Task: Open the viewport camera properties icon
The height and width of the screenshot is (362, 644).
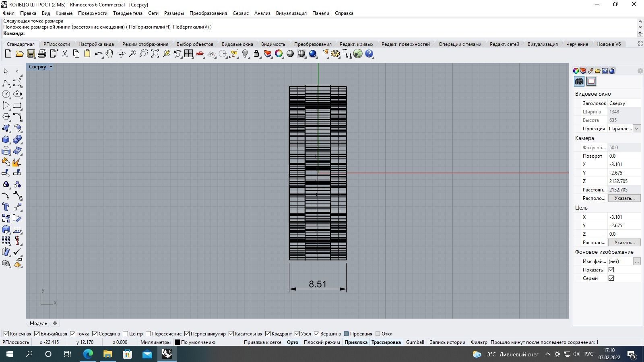Action: pos(579,82)
